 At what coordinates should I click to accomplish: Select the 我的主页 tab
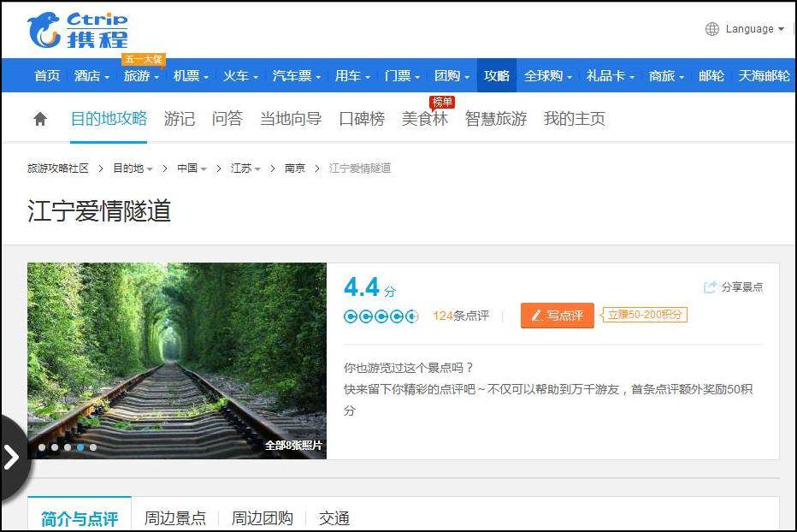pyautogui.click(x=575, y=119)
